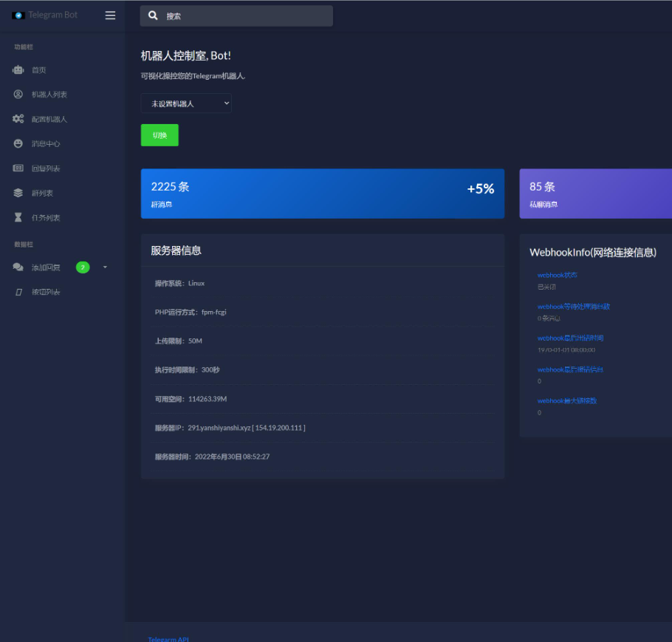672x642 pixels.
Task: Click the 已关闭 webhook status value
Action: pyautogui.click(x=546, y=287)
